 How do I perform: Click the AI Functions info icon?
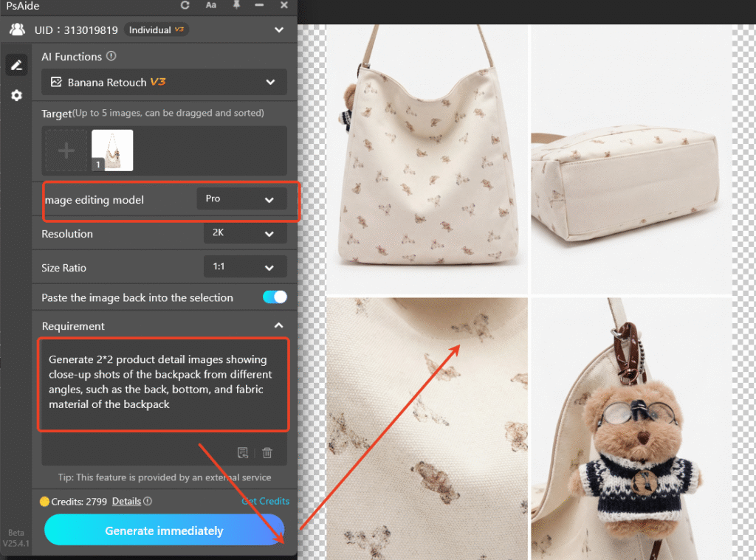[111, 56]
